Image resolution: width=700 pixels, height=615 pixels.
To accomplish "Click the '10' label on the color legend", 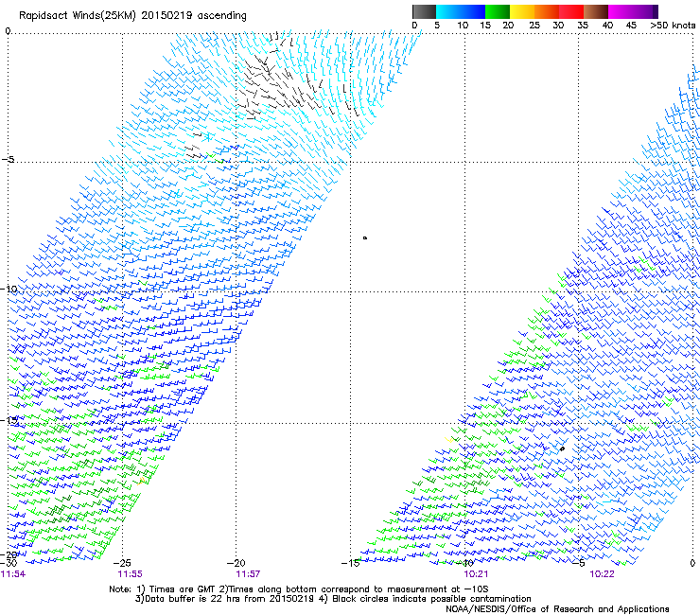I will 463,26.
